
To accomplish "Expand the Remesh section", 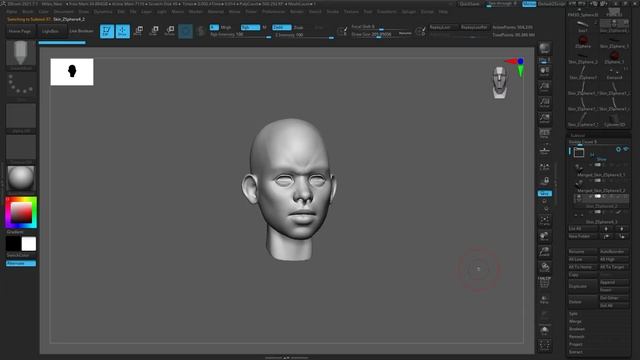I will pyautogui.click(x=576, y=337).
